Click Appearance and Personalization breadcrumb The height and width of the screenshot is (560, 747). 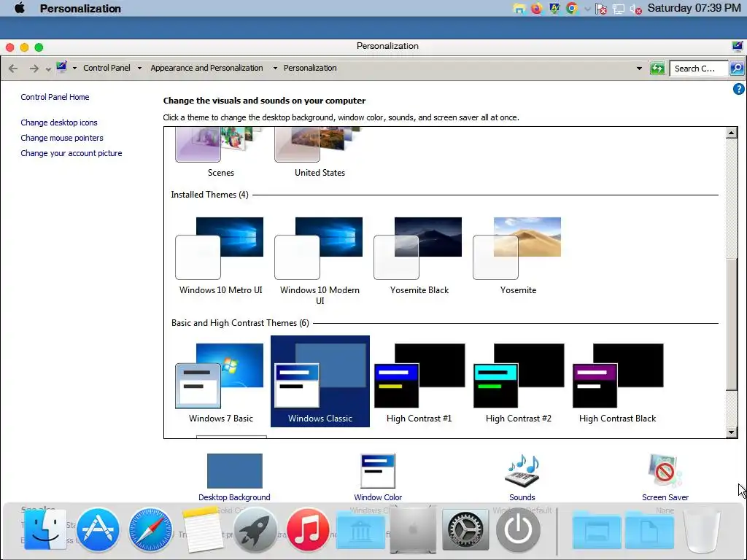pos(206,68)
